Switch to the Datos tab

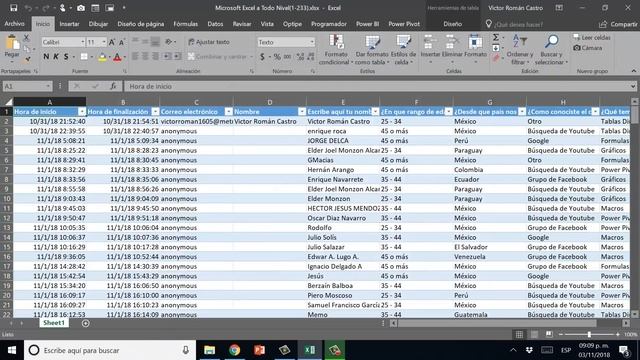pyautogui.click(x=215, y=24)
